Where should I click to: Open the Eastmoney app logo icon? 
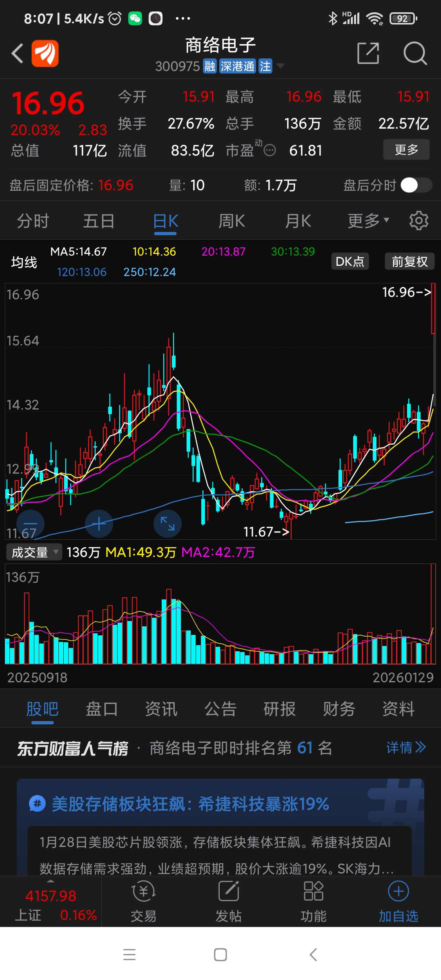coord(45,53)
